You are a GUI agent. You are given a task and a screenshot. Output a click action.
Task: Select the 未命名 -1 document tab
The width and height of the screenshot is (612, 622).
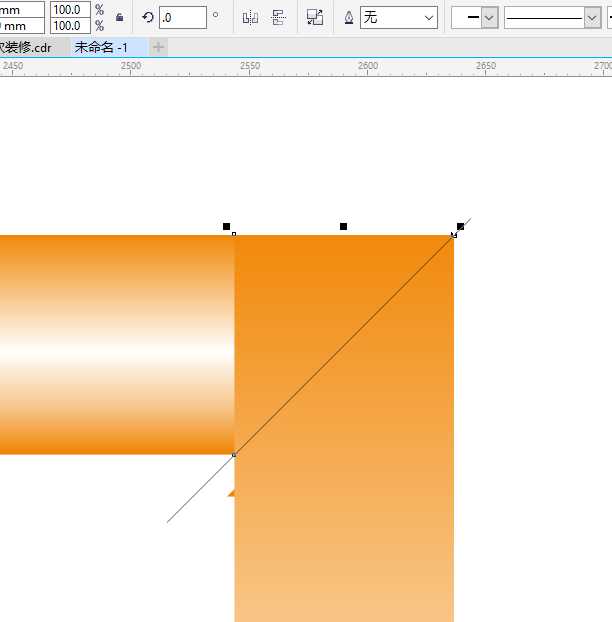click(x=101, y=47)
